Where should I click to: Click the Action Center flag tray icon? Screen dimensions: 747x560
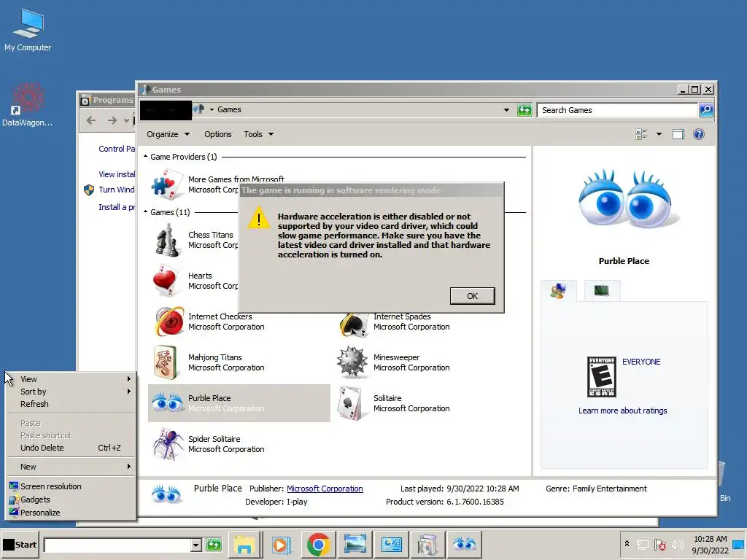point(660,544)
